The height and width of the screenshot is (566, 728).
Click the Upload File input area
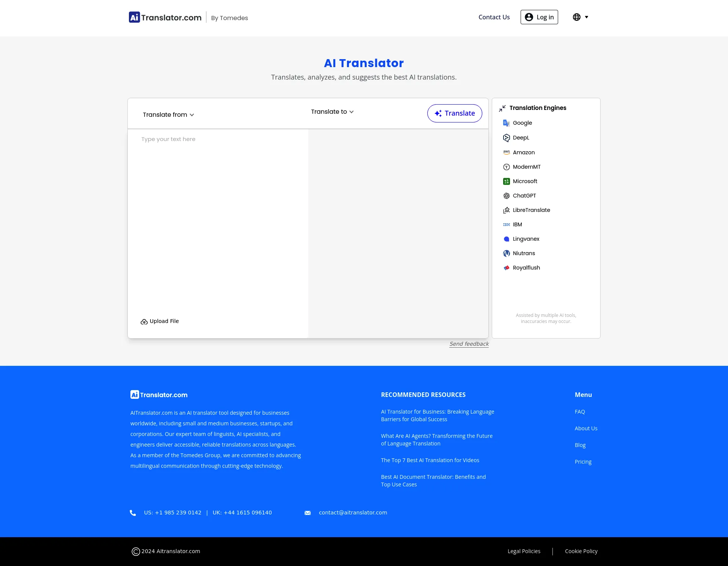coord(160,321)
